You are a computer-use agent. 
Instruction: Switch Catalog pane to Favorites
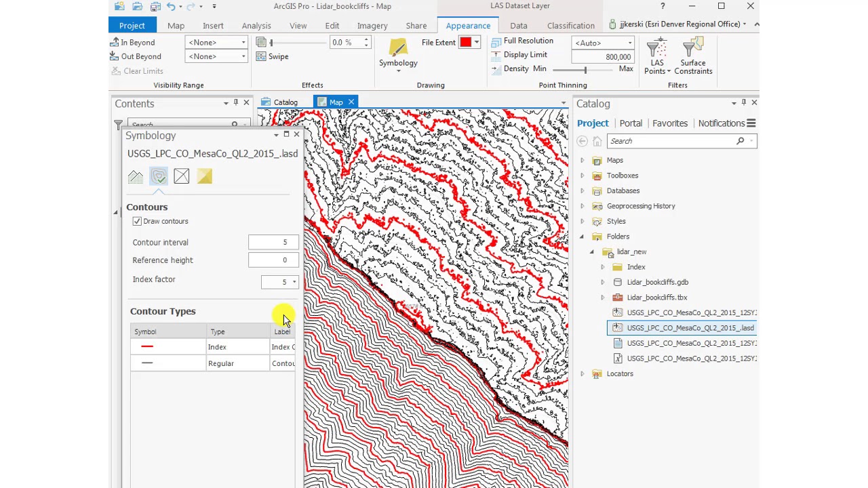click(670, 123)
